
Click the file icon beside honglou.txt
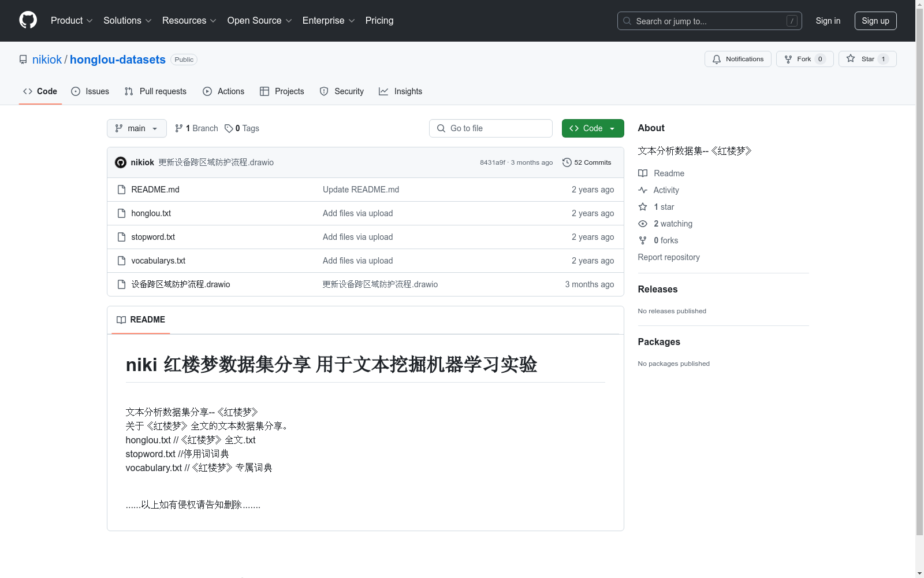tap(121, 213)
